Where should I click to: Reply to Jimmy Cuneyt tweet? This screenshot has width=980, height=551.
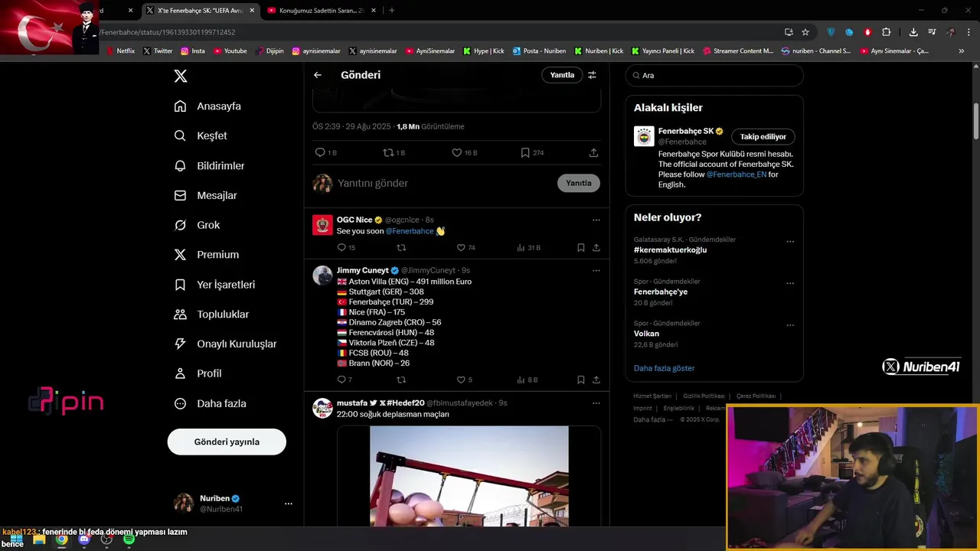341,380
